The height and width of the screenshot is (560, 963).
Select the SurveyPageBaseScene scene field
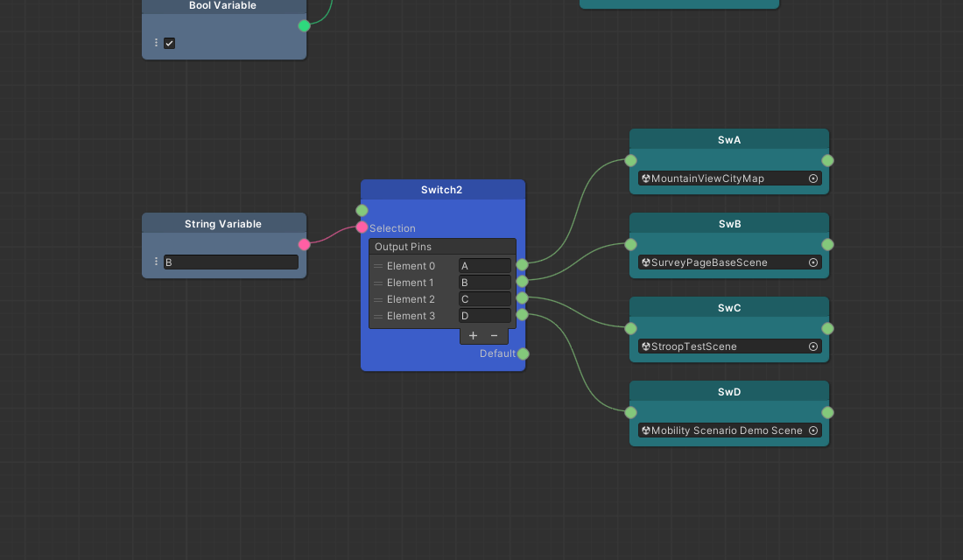tap(729, 262)
